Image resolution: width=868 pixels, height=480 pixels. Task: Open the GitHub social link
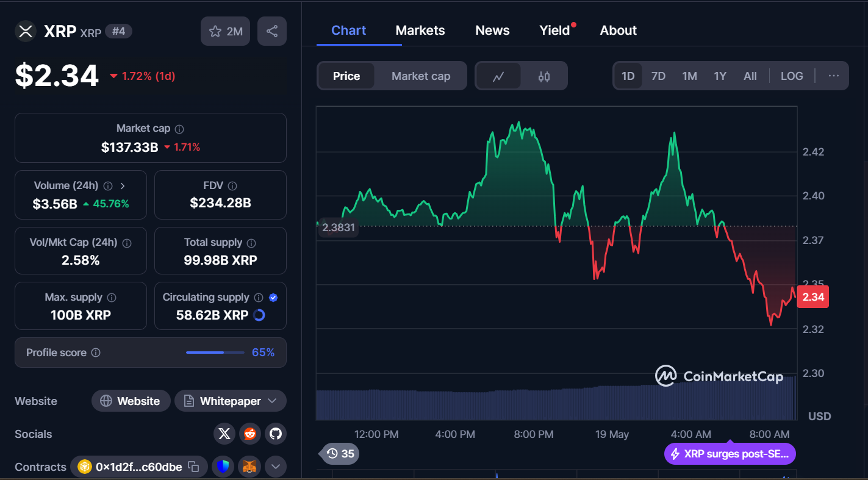tap(276, 434)
